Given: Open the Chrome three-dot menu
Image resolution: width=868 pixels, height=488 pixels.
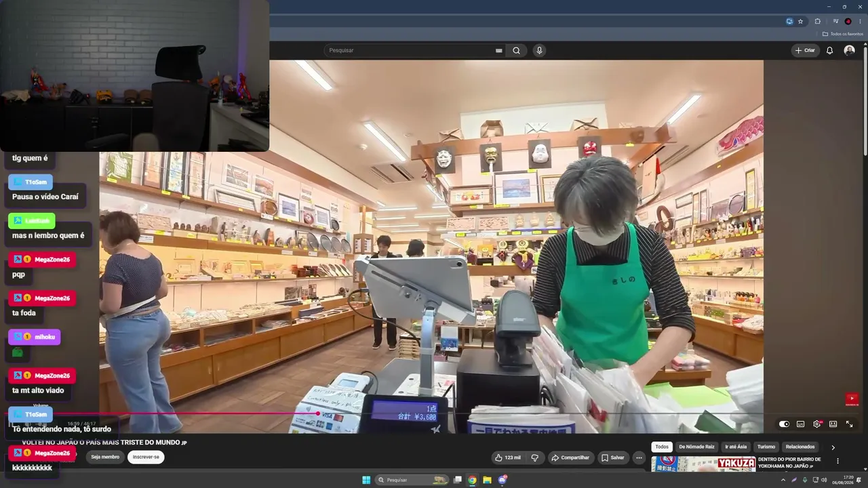Looking at the screenshot, I should click(860, 21).
